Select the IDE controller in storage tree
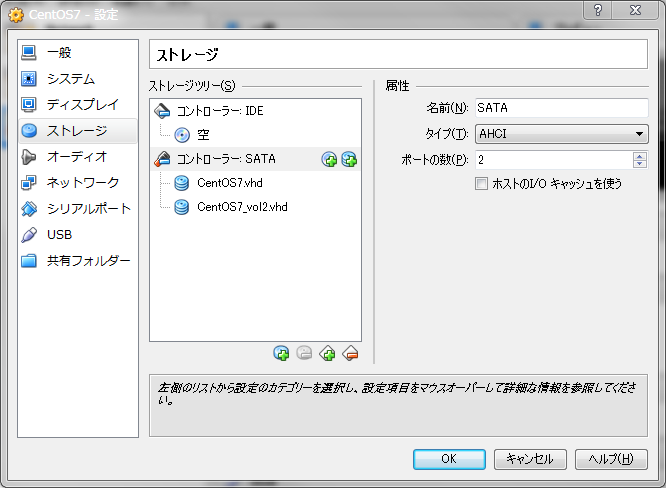Image resolution: width=666 pixels, height=488 pixels. (255, 111)
